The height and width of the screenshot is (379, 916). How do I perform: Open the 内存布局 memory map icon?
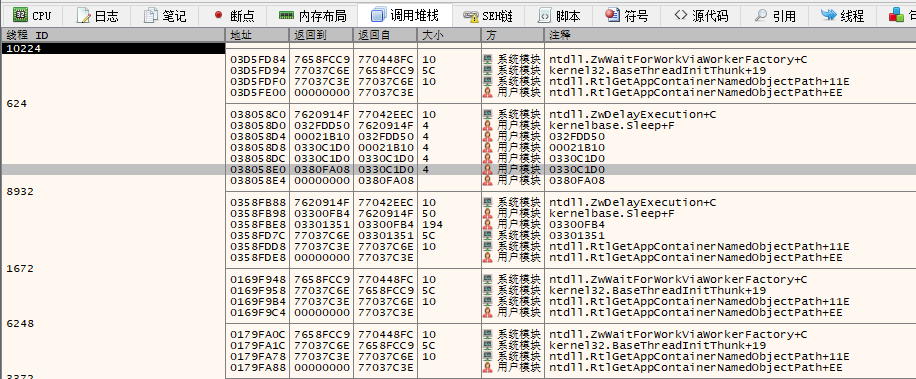[286, 16]
